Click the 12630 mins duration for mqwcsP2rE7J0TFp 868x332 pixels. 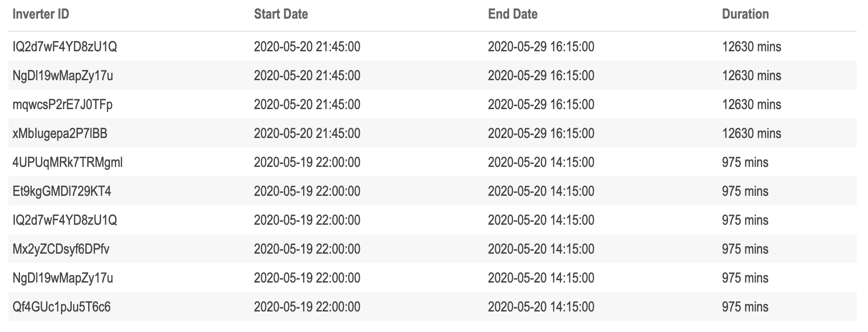751,104
